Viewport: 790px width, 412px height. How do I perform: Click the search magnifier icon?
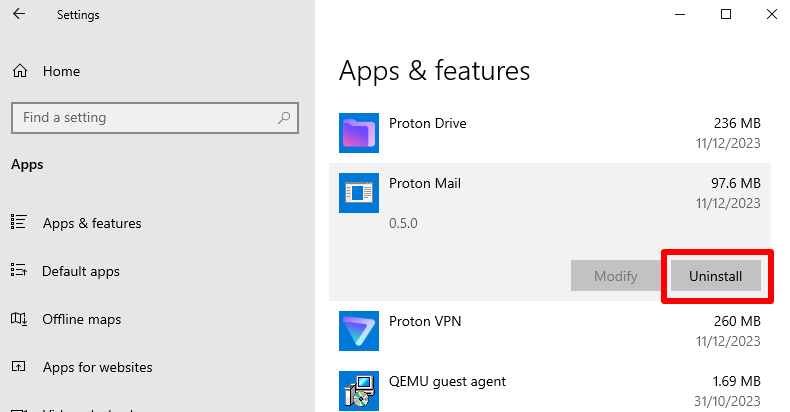284,118
